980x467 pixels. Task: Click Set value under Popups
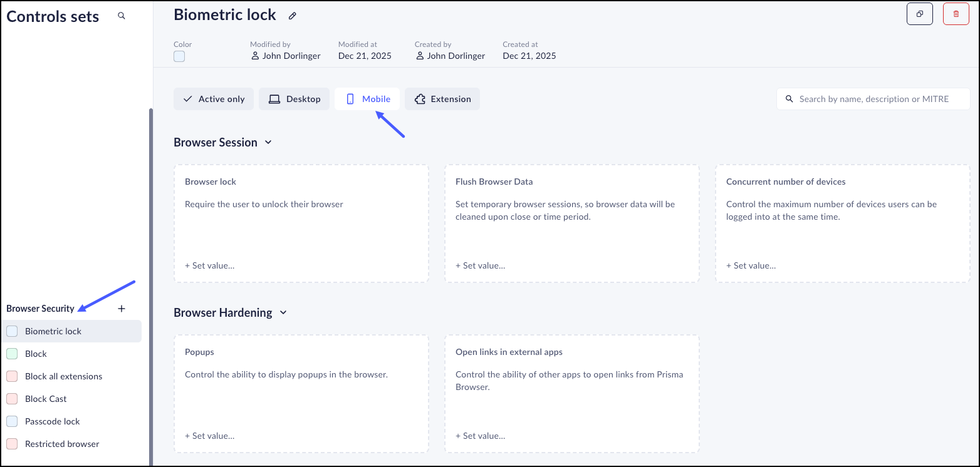pyautogui.click(x=210, y=436)
